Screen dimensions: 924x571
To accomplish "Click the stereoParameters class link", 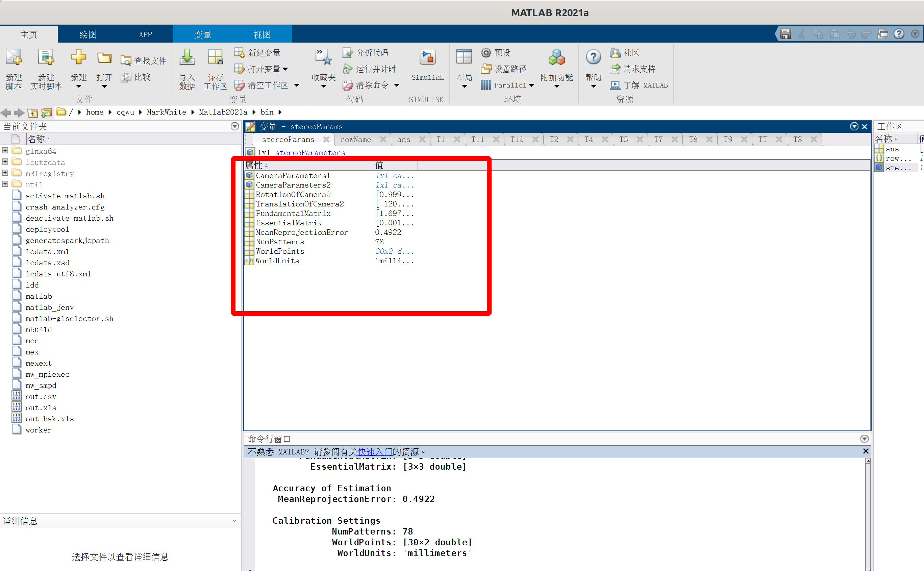I will pyautogui.click(x=310, y=153).
